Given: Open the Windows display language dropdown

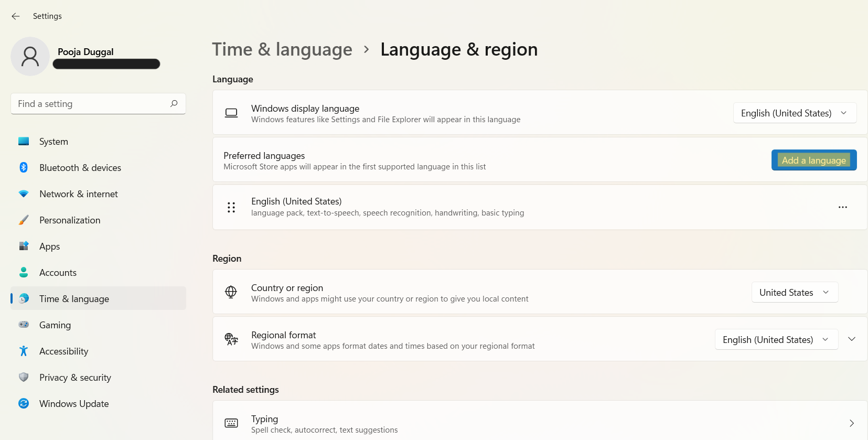Looking at the screenshot, I should 794,113.
